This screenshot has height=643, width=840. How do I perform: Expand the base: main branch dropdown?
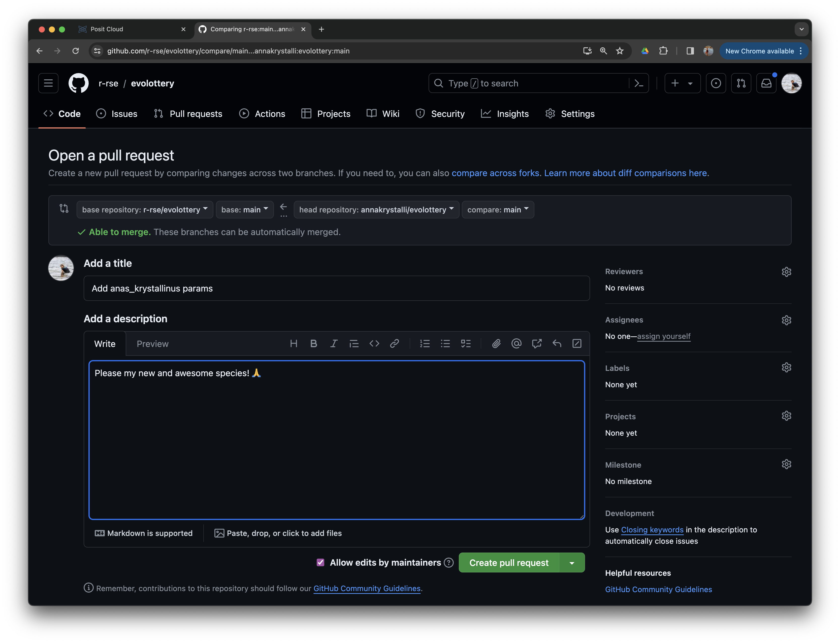[x=245, y=209]
